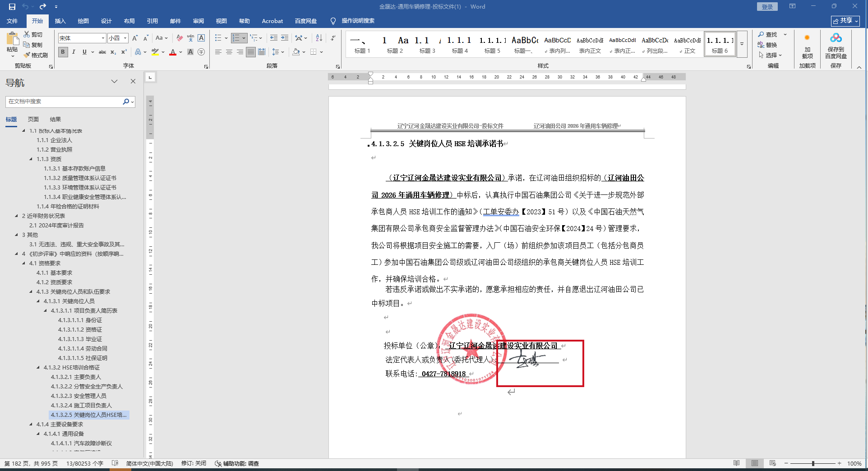Click the 工单安委办 underlined text in document
The image size is (868, 471).
(x=501, y=212)
